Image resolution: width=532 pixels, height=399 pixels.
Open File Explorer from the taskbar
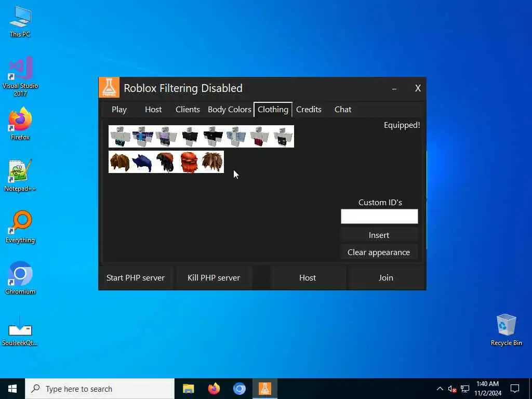pos(188,389)
